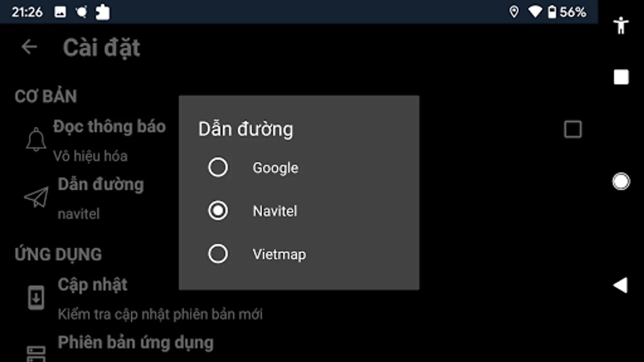
Task: Tap the 'navitel' current value text
Action: tap(78, 214)
